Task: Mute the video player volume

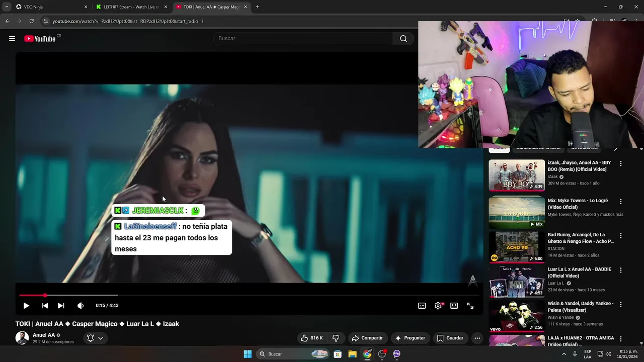Action: [80, 306]
